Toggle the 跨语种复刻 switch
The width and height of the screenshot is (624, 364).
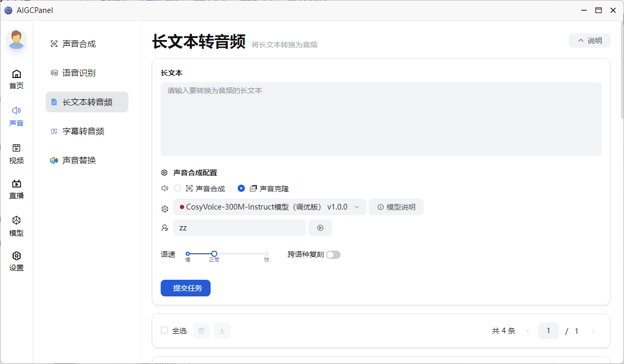tap(333, 255)
